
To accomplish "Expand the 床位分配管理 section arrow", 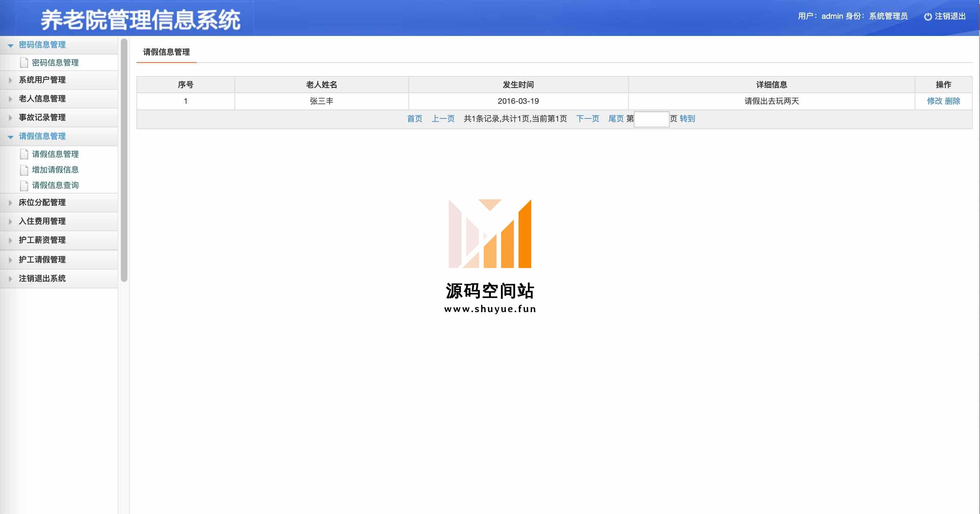I will [x=11, y=203].
